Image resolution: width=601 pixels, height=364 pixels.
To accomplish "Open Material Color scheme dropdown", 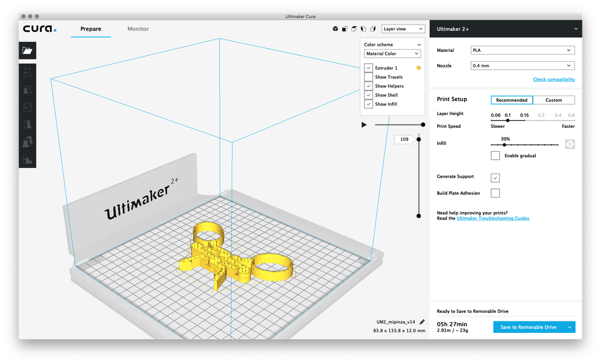I will pyautogui.click(x=392, y=53).
